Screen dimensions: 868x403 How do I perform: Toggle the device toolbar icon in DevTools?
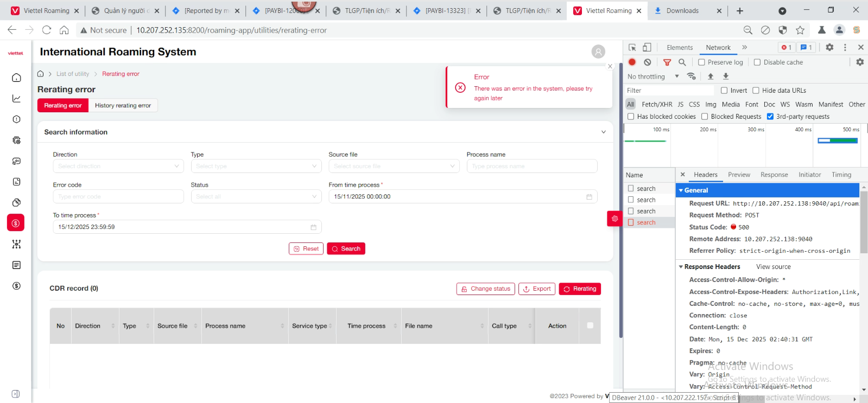647,47
